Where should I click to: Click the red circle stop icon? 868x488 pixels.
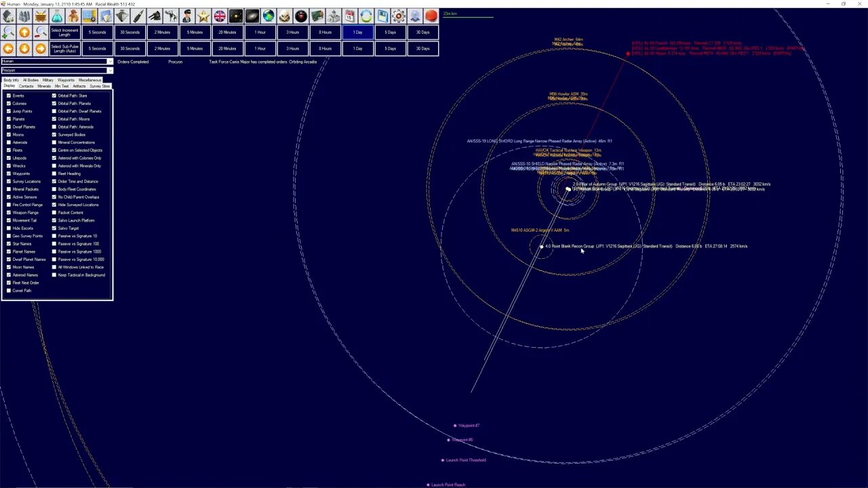point(431,16)
